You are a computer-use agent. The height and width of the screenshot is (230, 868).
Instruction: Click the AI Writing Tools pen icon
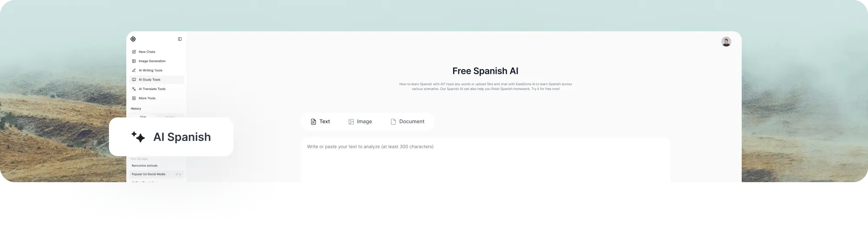134,70
